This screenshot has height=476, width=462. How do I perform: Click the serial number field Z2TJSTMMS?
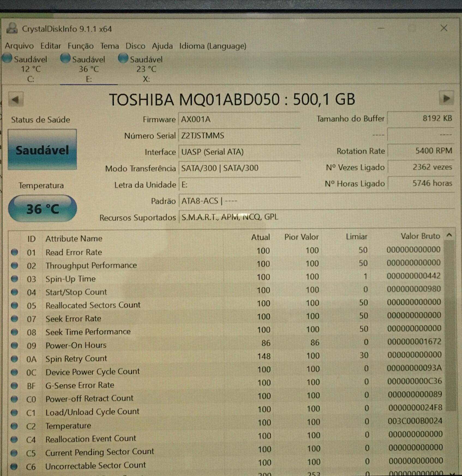(239, 135)
